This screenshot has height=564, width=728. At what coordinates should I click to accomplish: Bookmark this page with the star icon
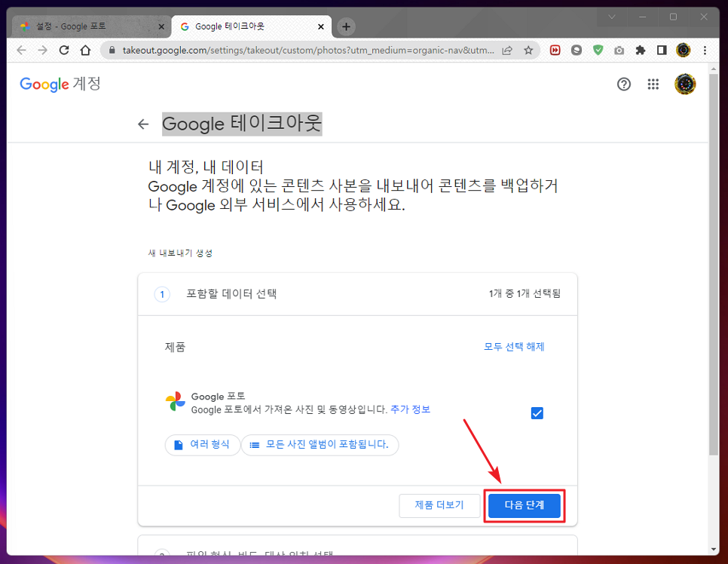[x=528, y=51]
